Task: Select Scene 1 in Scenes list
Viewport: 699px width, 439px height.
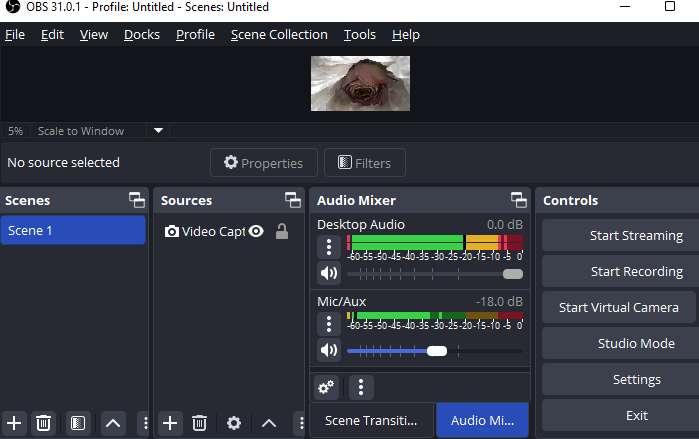Action: pos(73,230)
